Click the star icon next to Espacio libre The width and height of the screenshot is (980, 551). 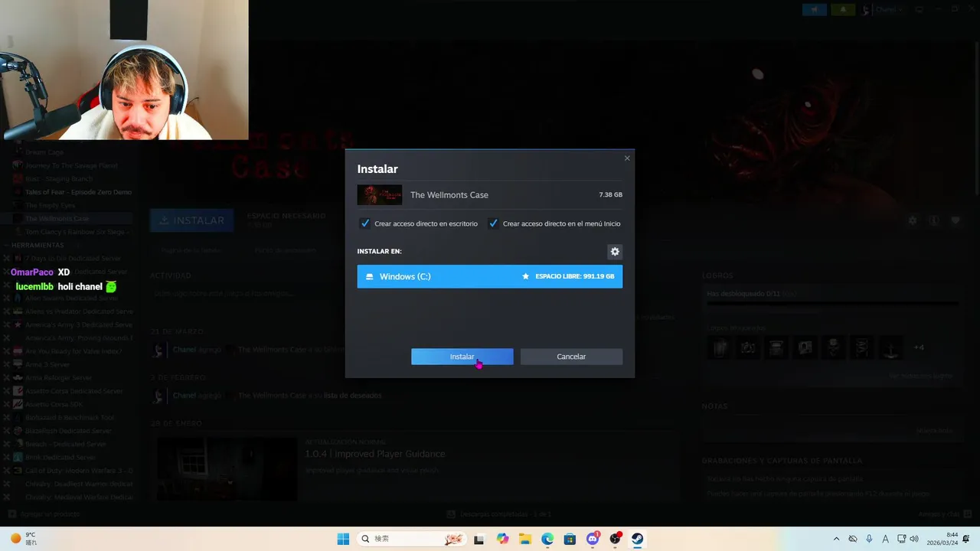tap(525, 276)
